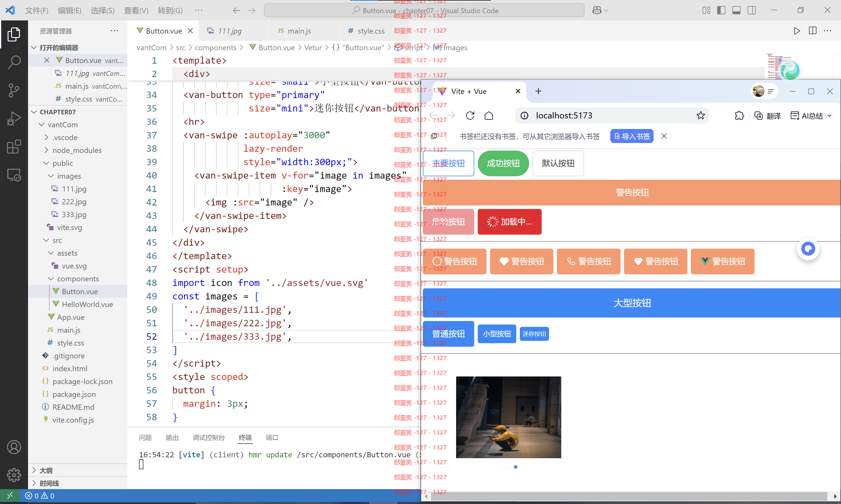Click the floating blue assistant bubble

click(x=808, y=249)
